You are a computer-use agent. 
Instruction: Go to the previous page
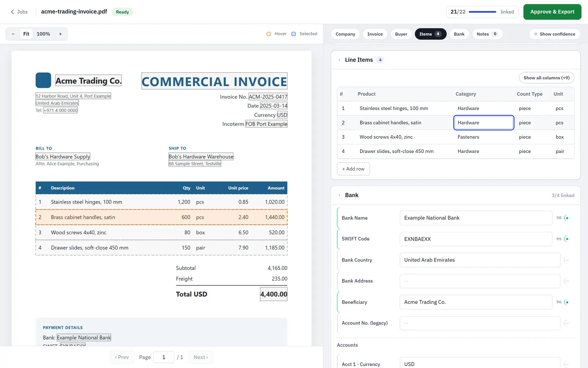point(122,357)
